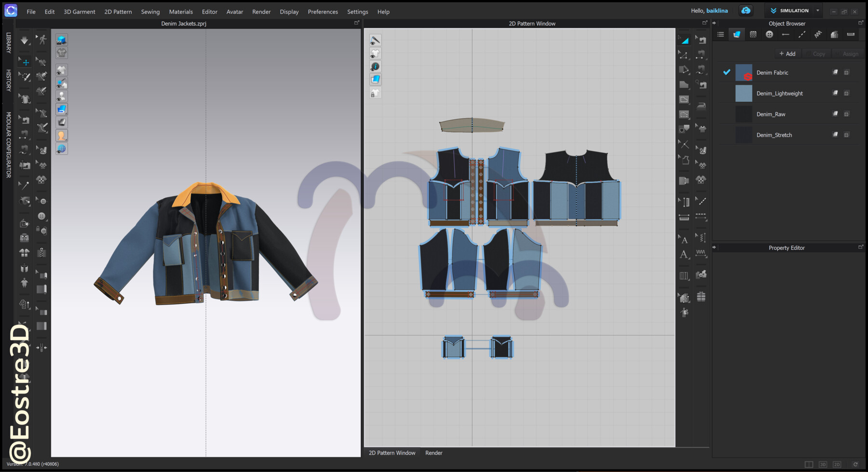Viewport: 868px width, 472px height.
Task: Open the baiklina account link
Action: click(717, 10)
